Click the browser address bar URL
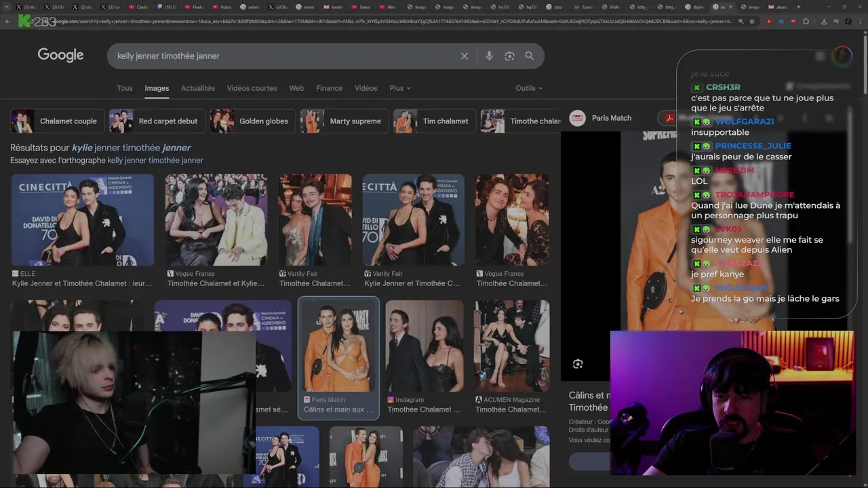This screenshot has height=488, width=868. tap(393, 21)
